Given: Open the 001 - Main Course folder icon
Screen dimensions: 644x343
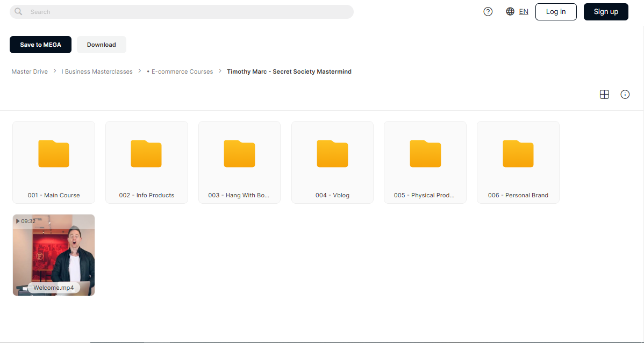Looking at the screenshot, I should (x=54, y=154).
